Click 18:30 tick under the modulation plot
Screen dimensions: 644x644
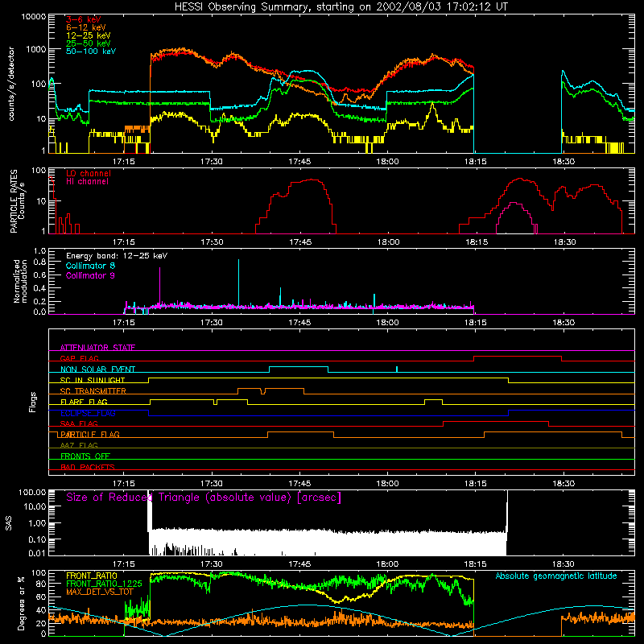point(563,323)
